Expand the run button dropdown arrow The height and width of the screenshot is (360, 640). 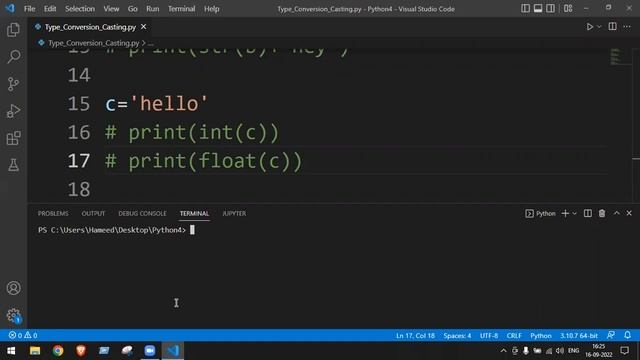(599, 27)
